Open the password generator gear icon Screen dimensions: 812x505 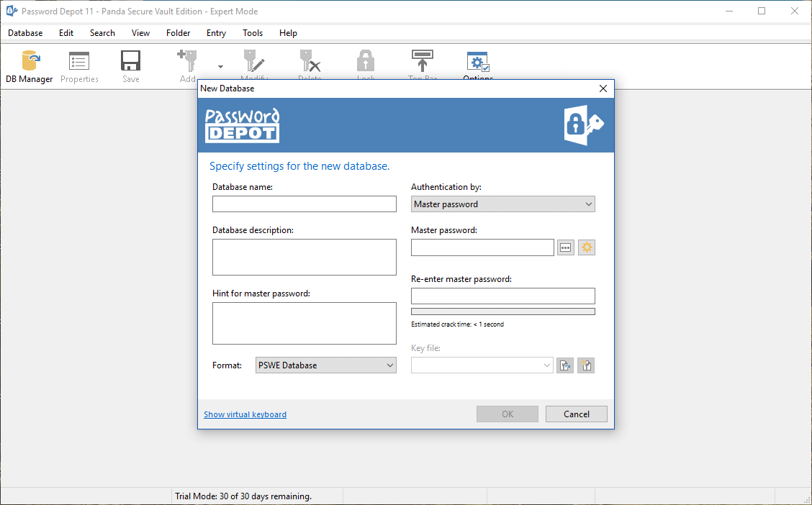coord(587,247)
